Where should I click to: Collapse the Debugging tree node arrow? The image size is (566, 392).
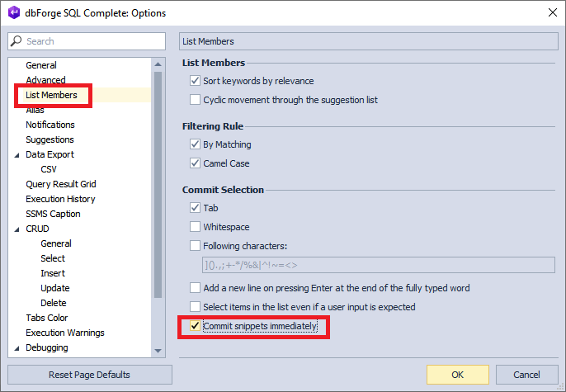tap(17, 348)
